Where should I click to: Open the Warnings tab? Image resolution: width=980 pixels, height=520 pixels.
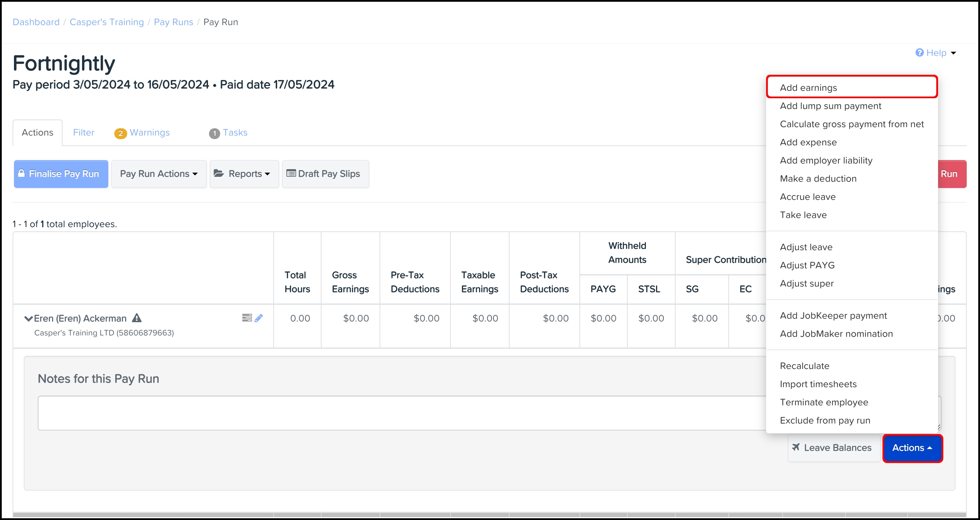[x=150, y=132]
